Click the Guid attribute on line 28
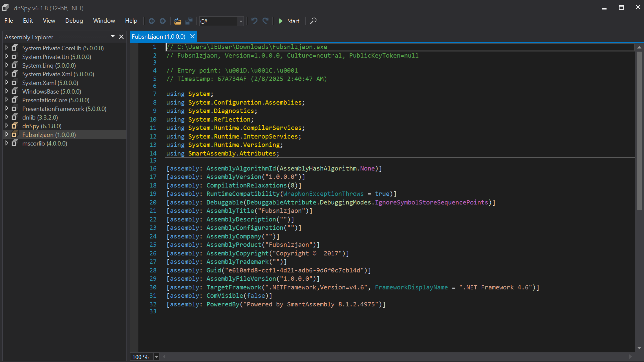 pyautogui.click(x=214, y=270)
